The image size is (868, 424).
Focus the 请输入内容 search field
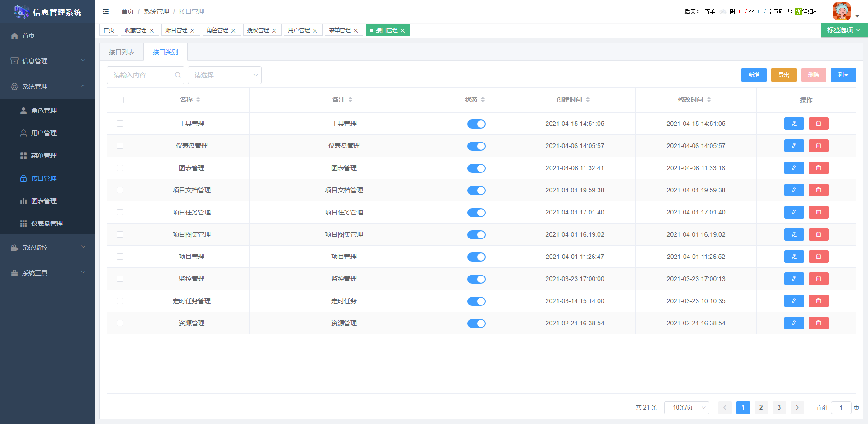coord(146,75)
